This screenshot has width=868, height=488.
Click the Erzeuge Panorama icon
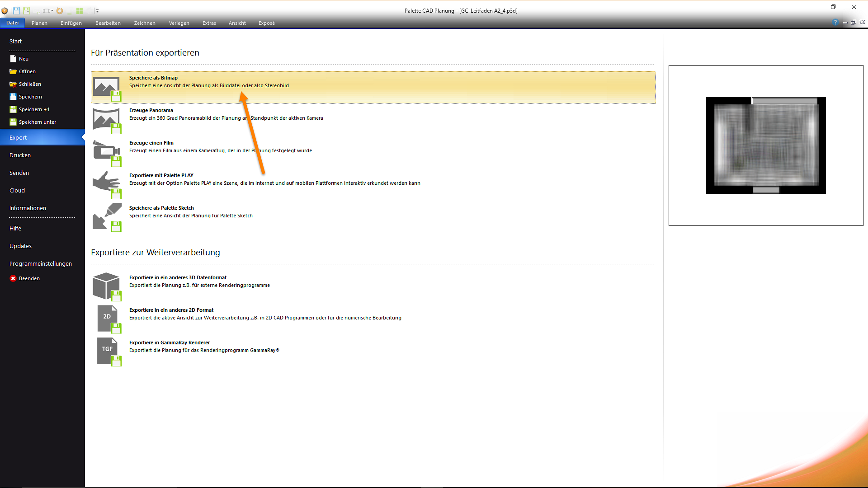click(107, 121)
